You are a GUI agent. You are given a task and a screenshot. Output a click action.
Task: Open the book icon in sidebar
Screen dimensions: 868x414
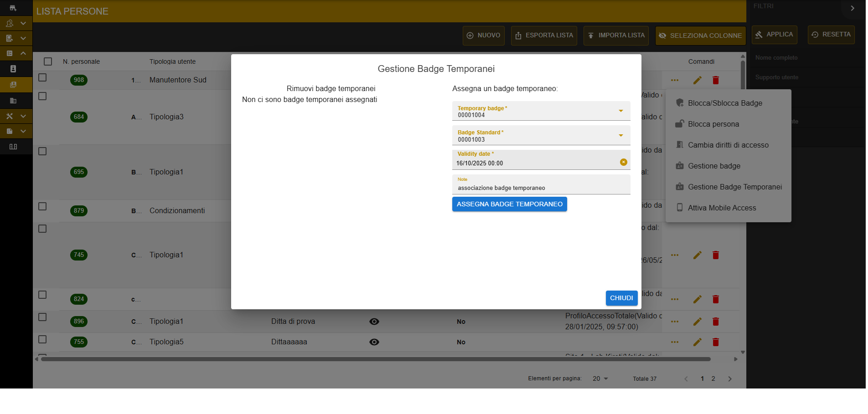tap(13, 147)
